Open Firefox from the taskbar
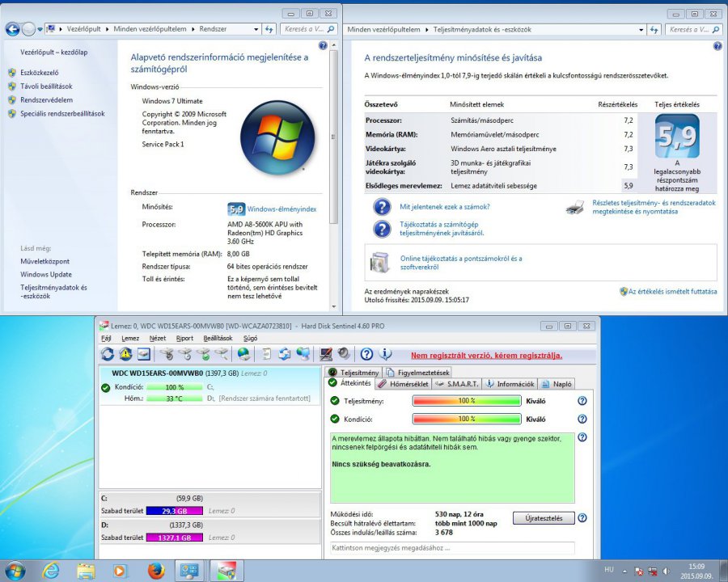Screen dimensions: 728x582 156,571
